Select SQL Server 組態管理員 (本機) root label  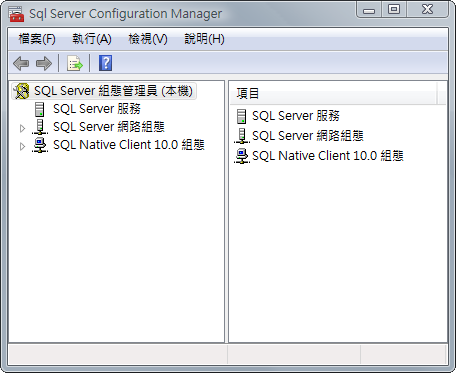[113, 91]
